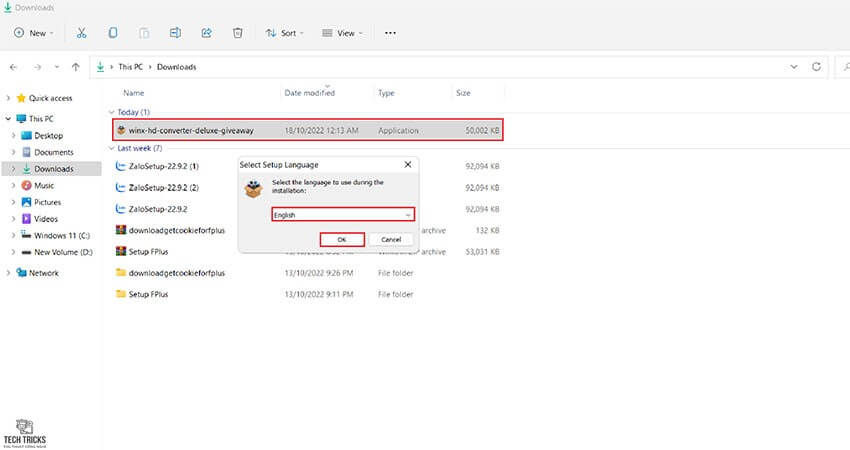The image size is (850, 450).
Task: Select the Setup FPlus folder
Action: (148, 294)
